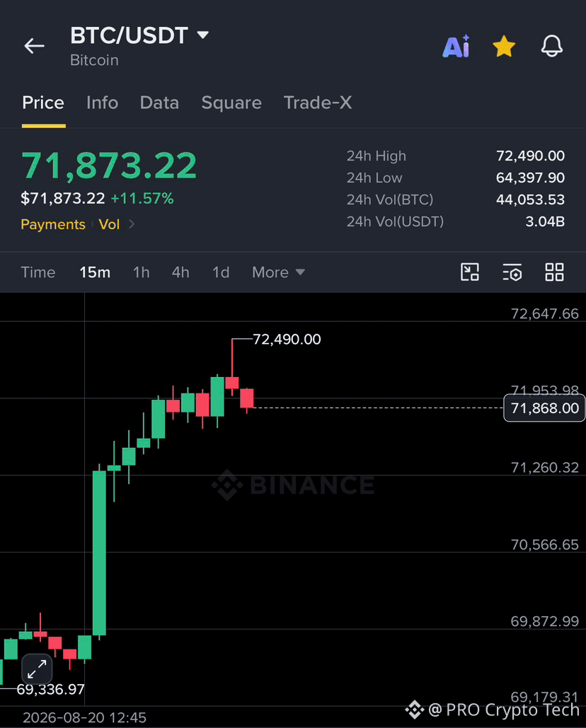
Task: Click the 70,566.65 axis label
Action: point(545,545)
